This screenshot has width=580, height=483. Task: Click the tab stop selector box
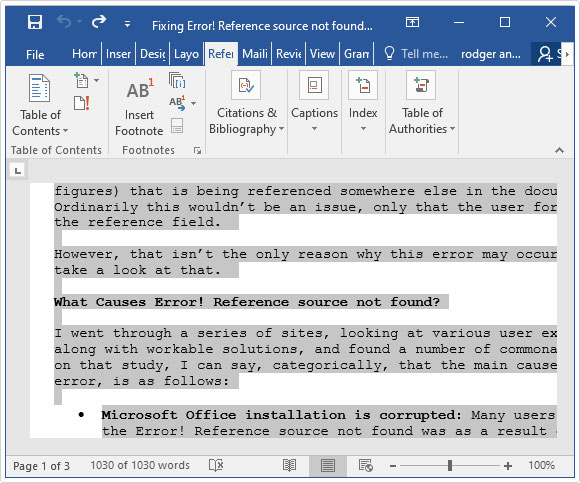coord(17,171)
